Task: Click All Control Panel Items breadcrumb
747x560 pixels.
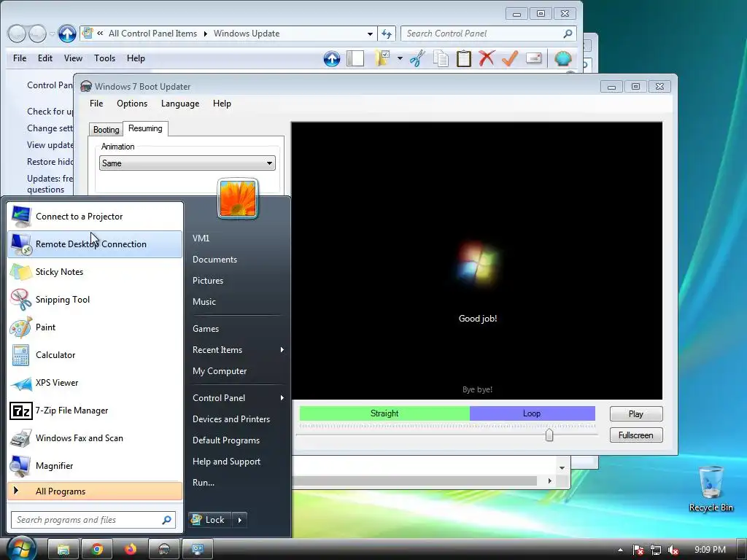Action: [x=152, y=34]
